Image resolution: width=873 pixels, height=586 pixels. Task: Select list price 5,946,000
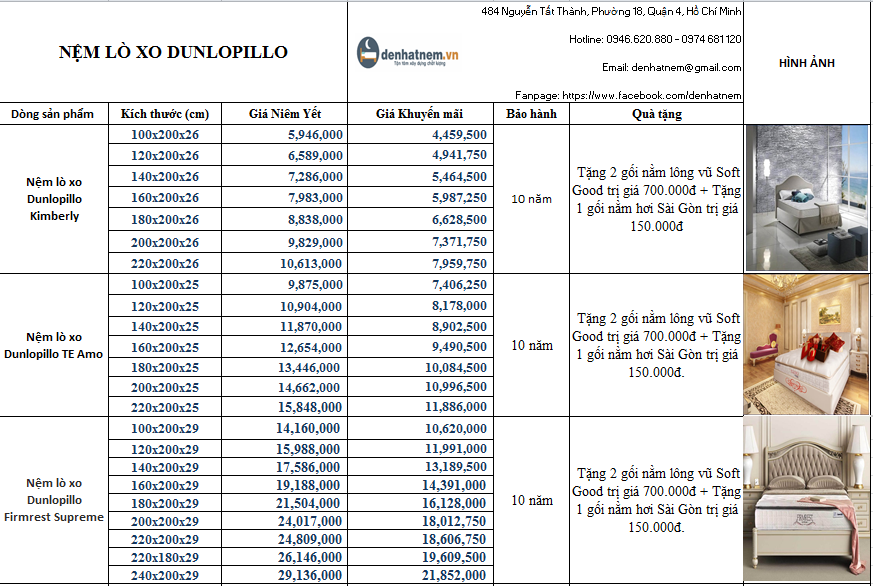pyautogui.click(x=285, y=134)
